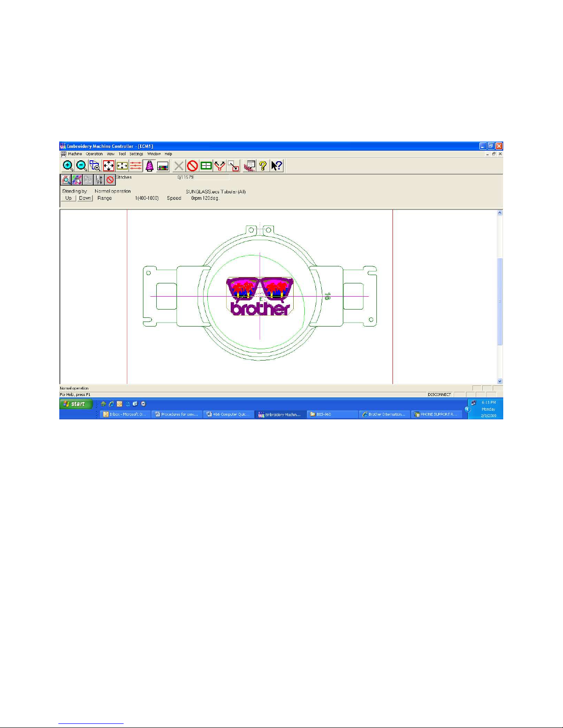Viewport: 563px width, 728px height.
Task: Click the green grid window icon
Action: [x=206, y=166]
